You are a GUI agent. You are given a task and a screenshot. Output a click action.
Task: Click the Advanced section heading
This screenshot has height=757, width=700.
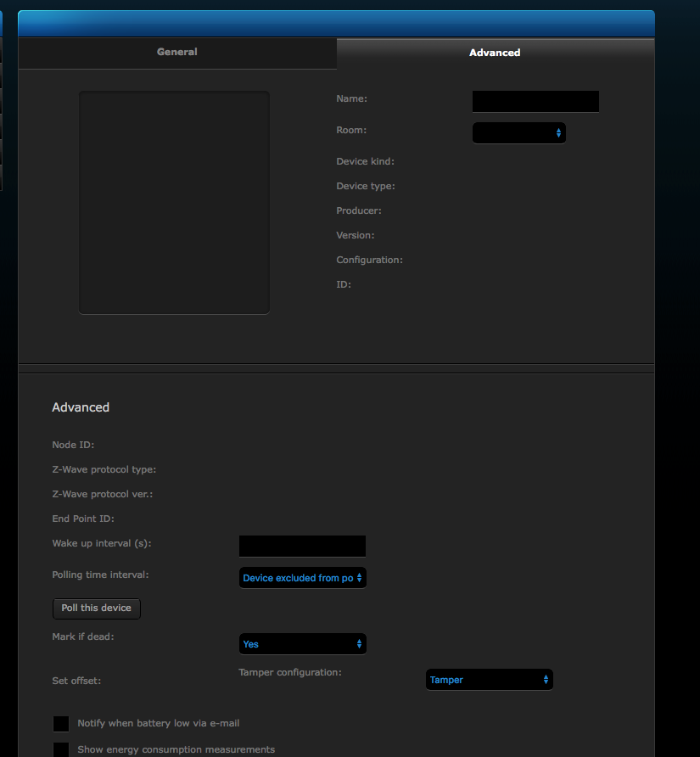(81, 407)
